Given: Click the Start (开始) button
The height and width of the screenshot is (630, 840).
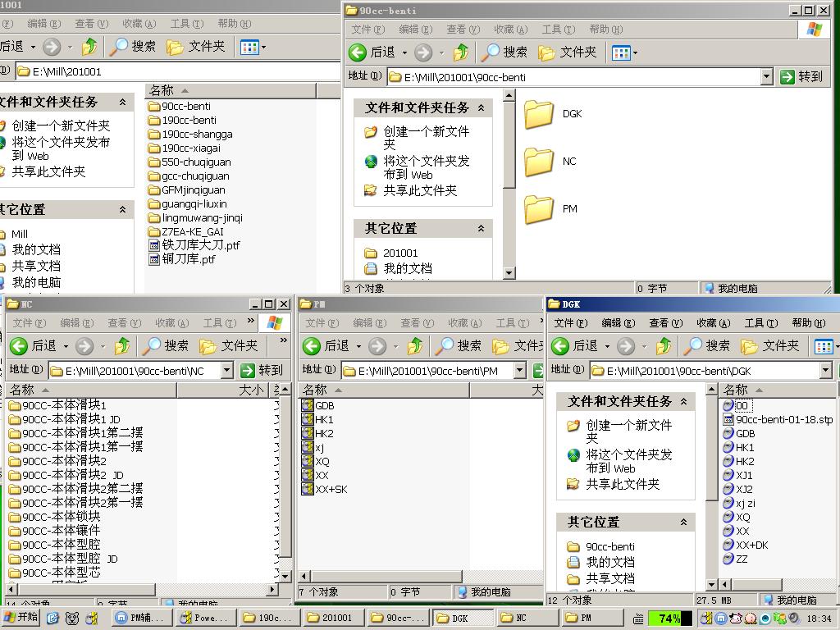Looking at the screenshot, I should tap(21, 618).
